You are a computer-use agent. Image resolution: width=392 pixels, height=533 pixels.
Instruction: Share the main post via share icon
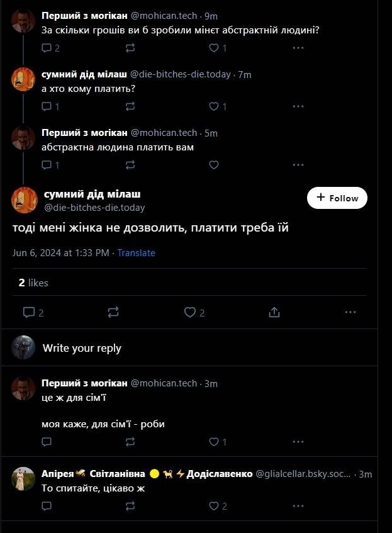click(274, 312)
